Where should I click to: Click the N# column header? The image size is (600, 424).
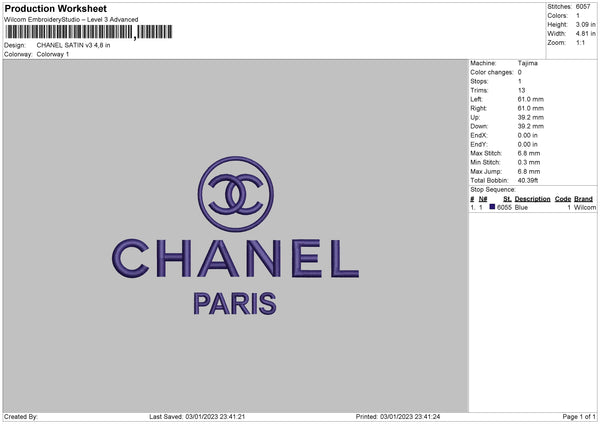(483, 199)
